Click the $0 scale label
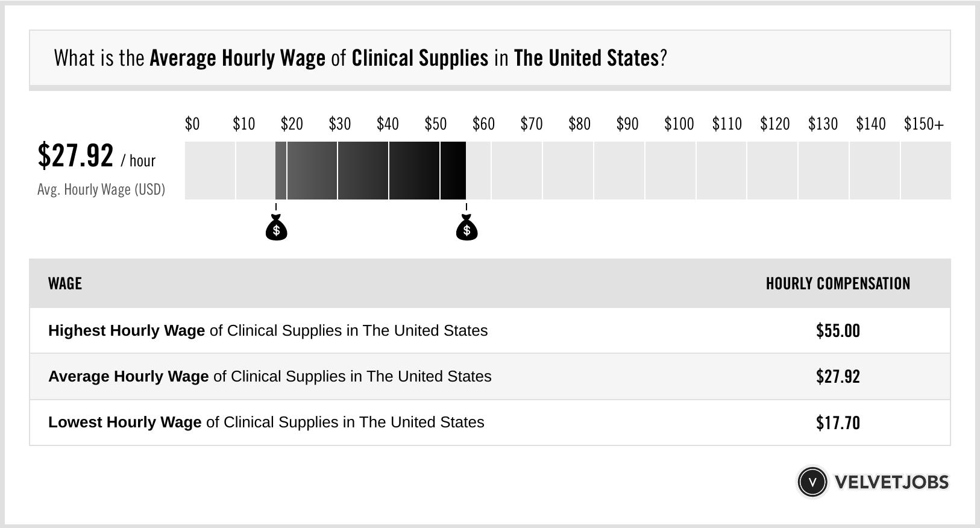 click(x=192, y=124)
